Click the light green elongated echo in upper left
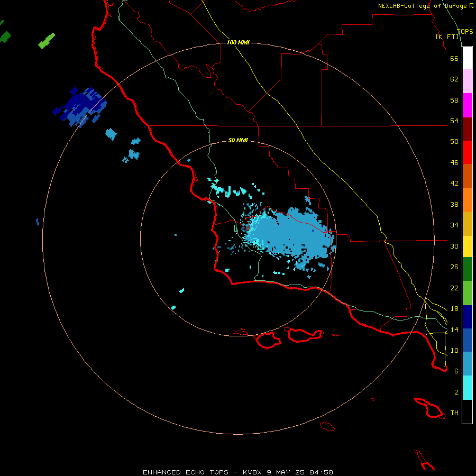 click(x=47, y=41)
